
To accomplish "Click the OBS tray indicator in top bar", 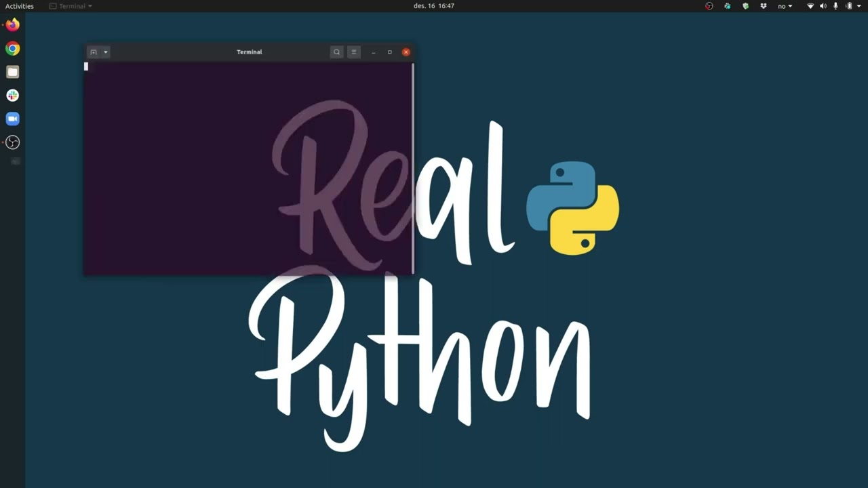I will tap(709, 6).
